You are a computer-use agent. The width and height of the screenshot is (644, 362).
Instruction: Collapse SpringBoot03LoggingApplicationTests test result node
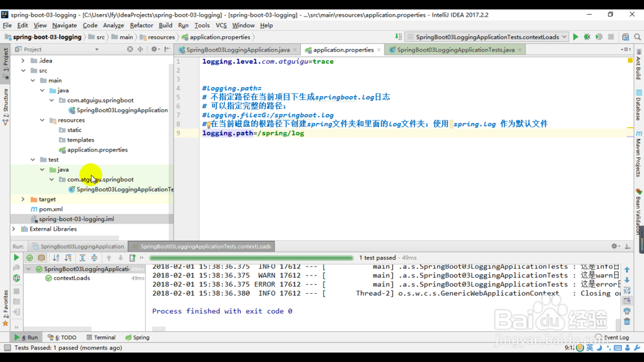pos(29,269)
